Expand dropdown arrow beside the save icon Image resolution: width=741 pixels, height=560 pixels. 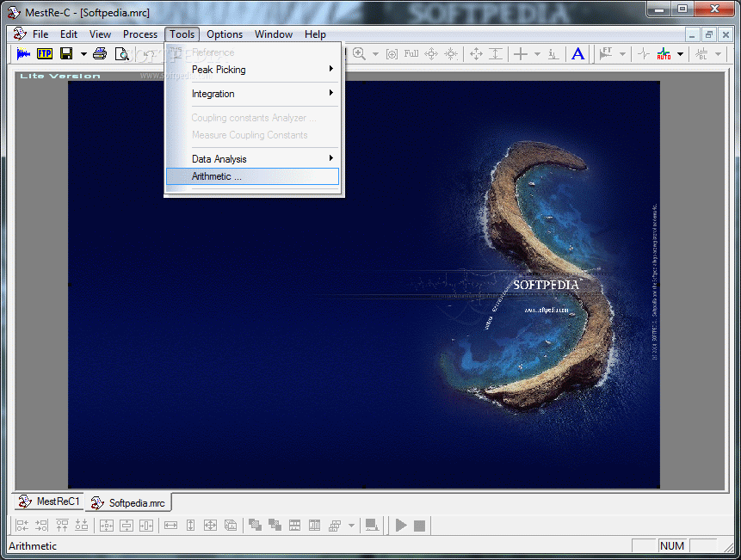[x=83, y=54]
